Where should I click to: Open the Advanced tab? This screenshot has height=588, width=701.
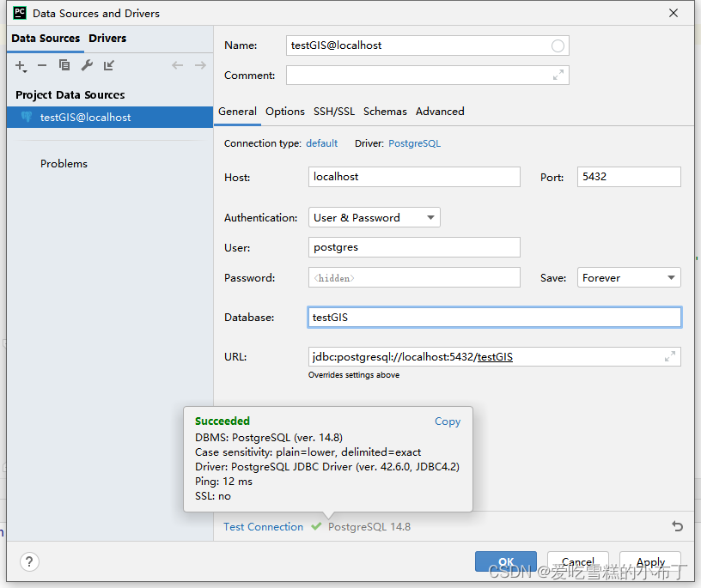pos(440,112)
